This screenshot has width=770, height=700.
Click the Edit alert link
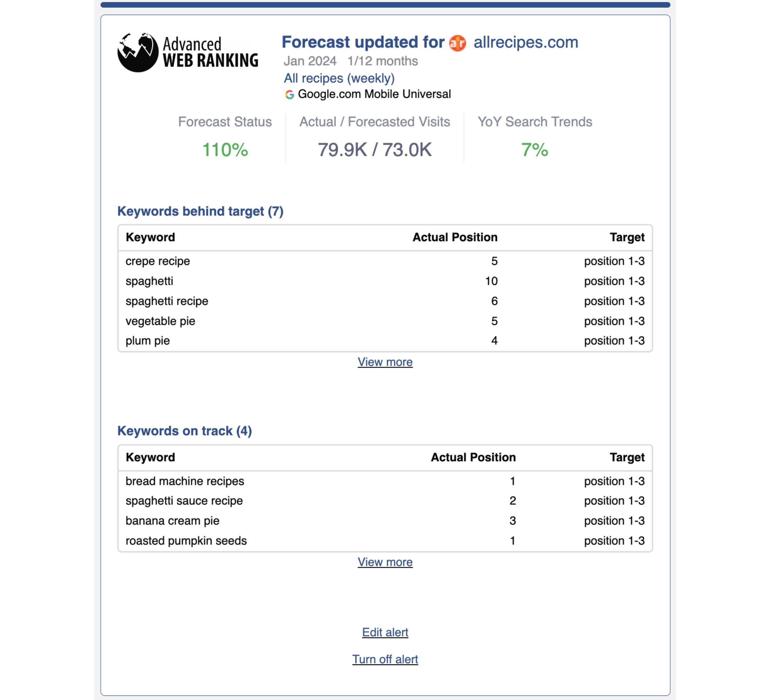coord(385,632)
